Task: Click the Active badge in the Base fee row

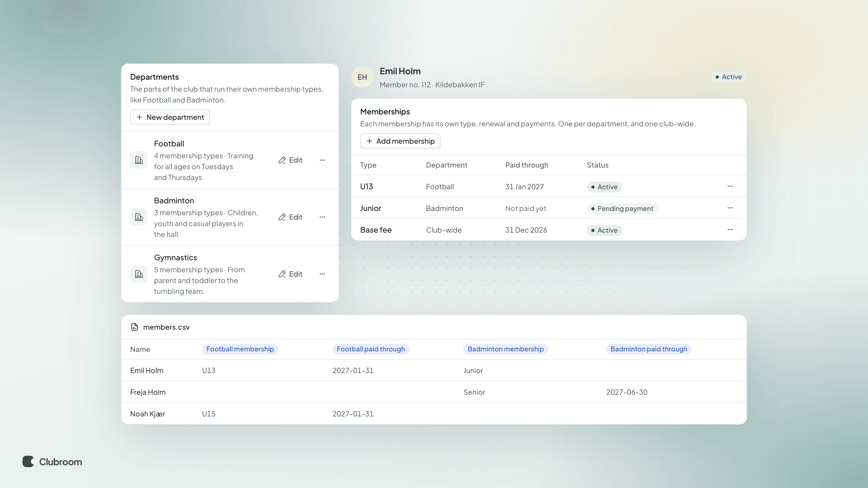Action: pos(604,230)
